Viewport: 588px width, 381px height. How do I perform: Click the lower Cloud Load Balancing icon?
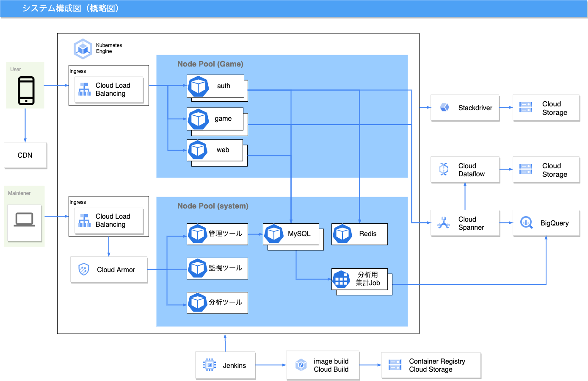point(84,220)
